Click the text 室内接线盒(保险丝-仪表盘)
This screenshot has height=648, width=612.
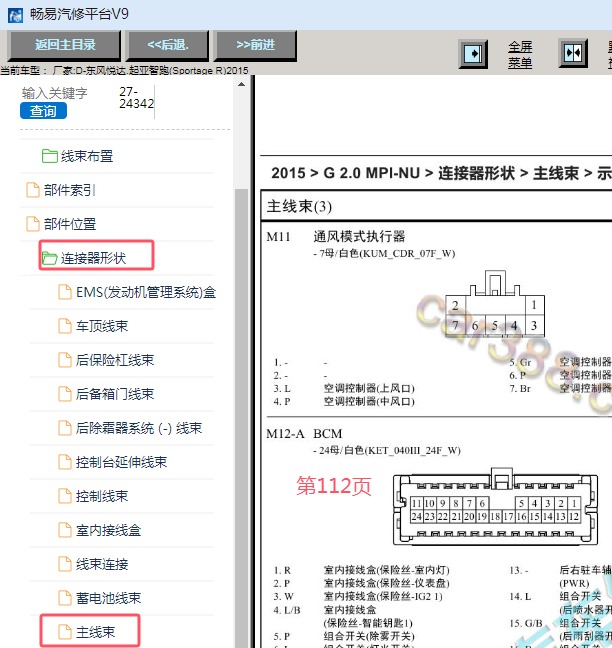pos(386,583)
